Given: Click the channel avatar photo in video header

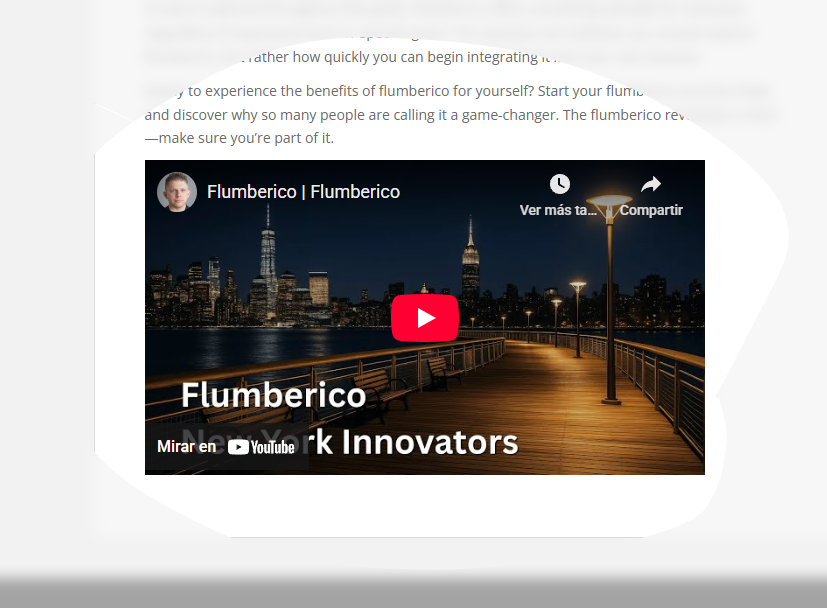Looking at the screenshot, I should pyautogui.click(x=177, y=192).
